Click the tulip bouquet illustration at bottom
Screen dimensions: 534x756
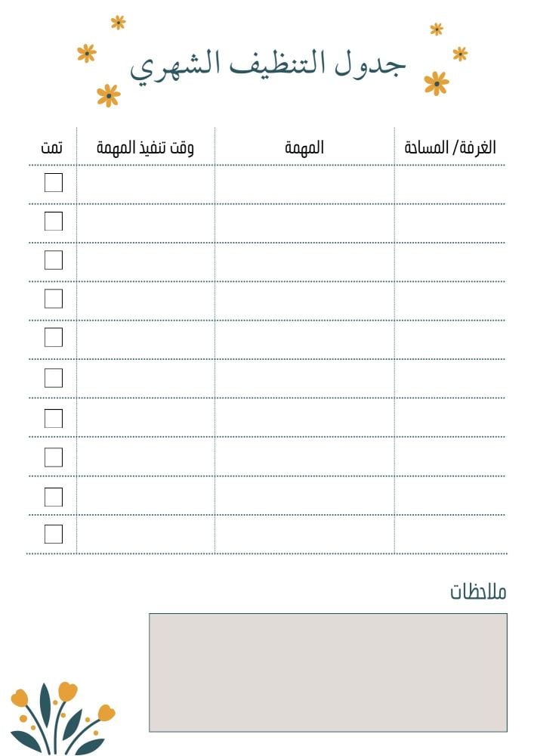coord(63,718)
